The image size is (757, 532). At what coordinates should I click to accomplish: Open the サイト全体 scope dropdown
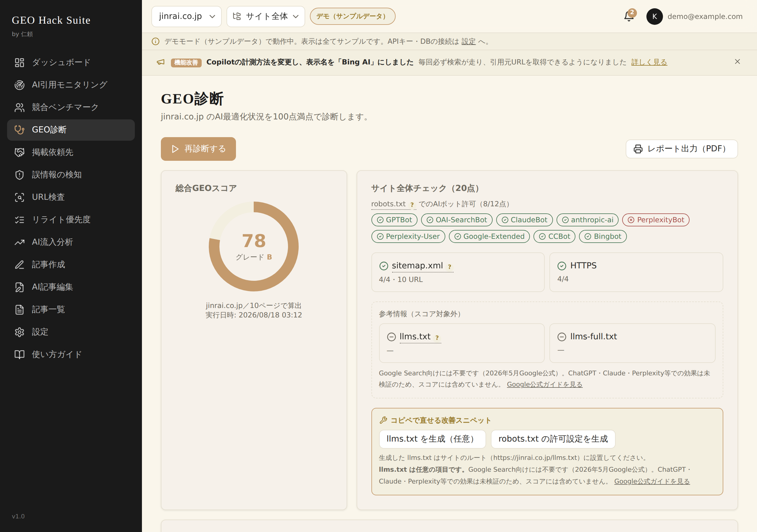point(266,17)
